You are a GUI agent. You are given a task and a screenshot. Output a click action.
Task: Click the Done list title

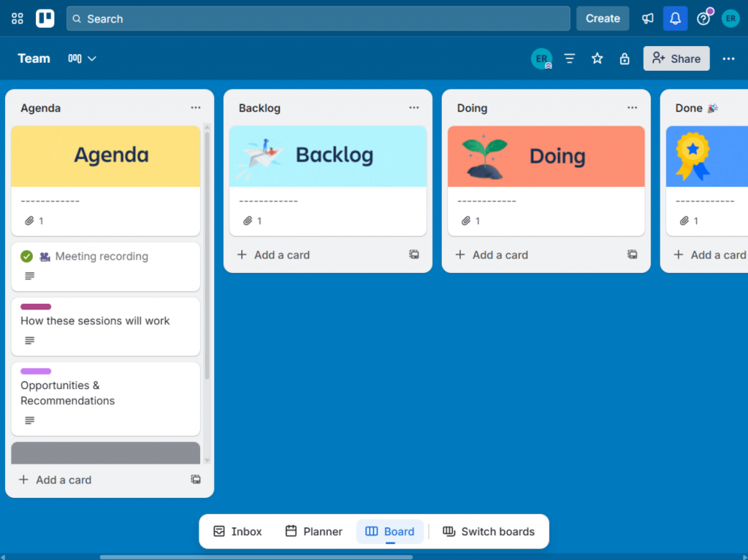pos(696,108)
